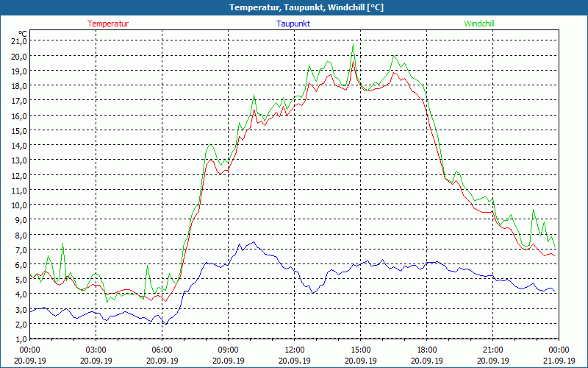
Task: Click the 09:00 time axis label
Action: pyautogui.click(x=229, y=350)
